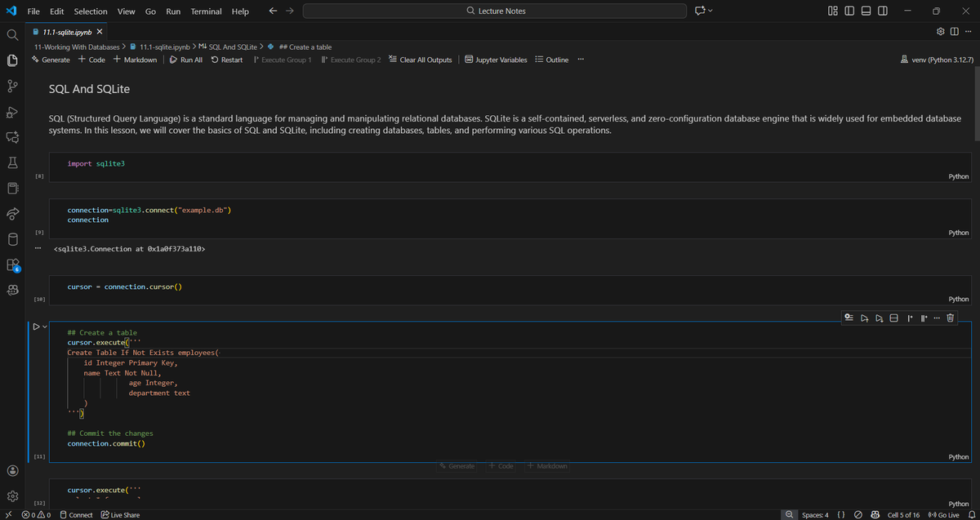Open output actions ellipsis for cell 9

pyautogui.click(x=38, y=248)
